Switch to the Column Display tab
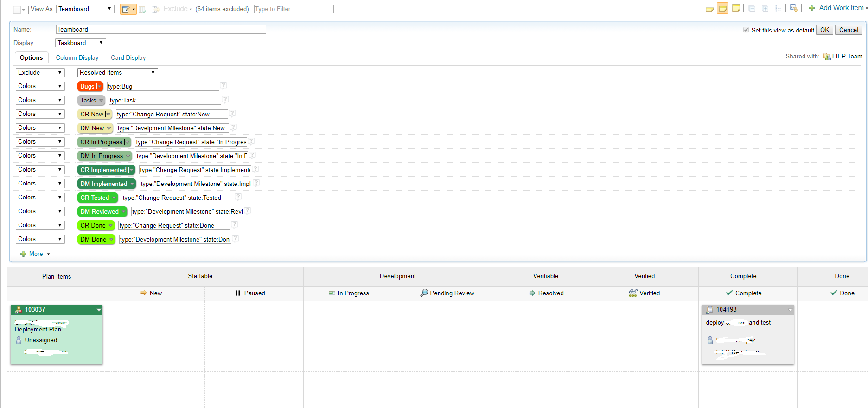This screenshot has width=868, height=408. [x=77, y=58]
